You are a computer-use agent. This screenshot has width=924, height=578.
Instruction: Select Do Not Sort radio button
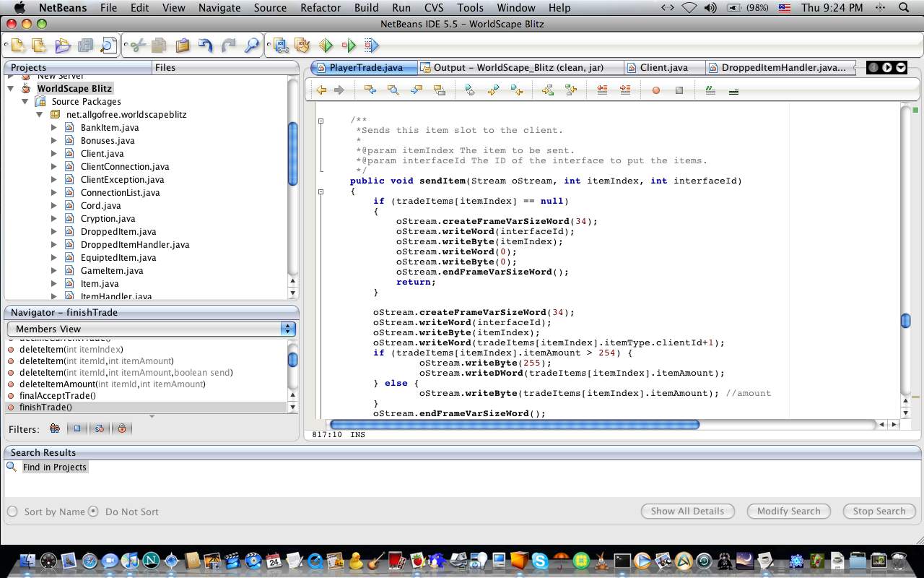(93, 512)
